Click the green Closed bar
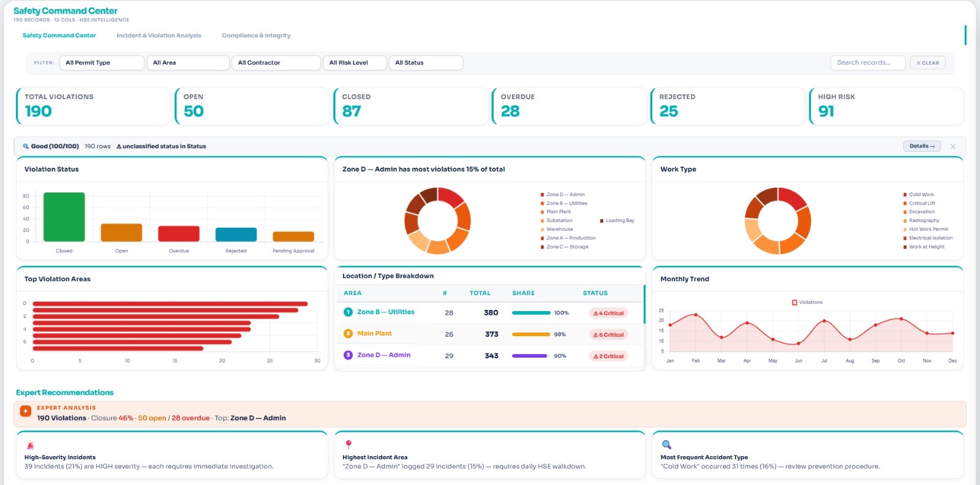 coord(64,217)
